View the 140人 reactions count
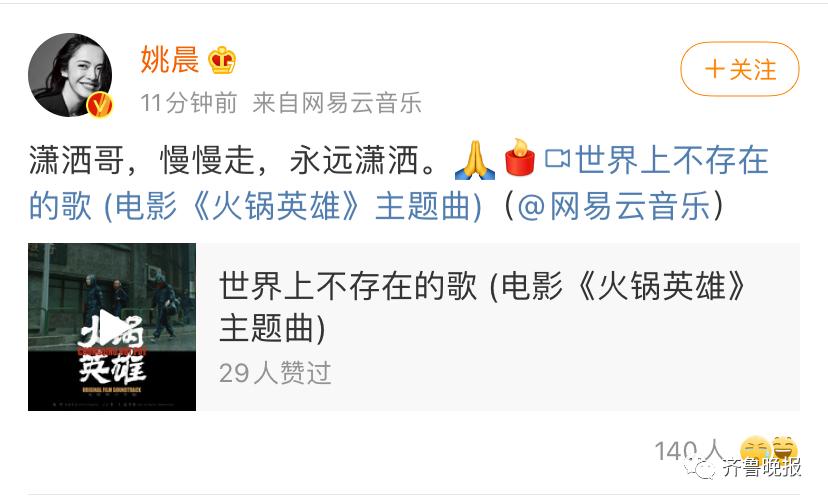The width and height of the screenshot is (828, 503). click(x=689, y=451)
